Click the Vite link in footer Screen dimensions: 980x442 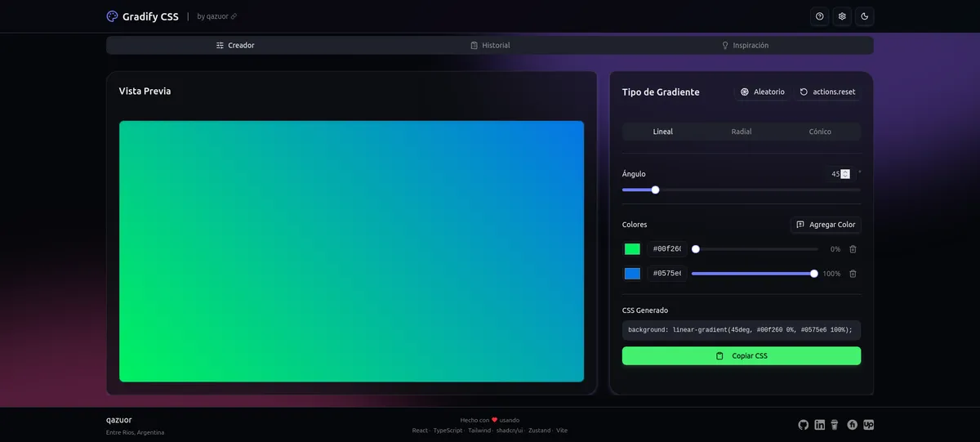(562, 431)
